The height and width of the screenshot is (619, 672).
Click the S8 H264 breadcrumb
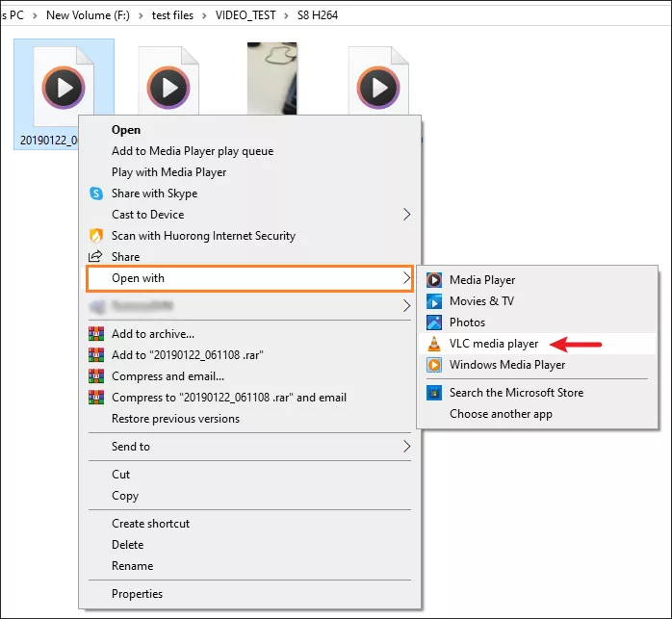coord(318,15)
